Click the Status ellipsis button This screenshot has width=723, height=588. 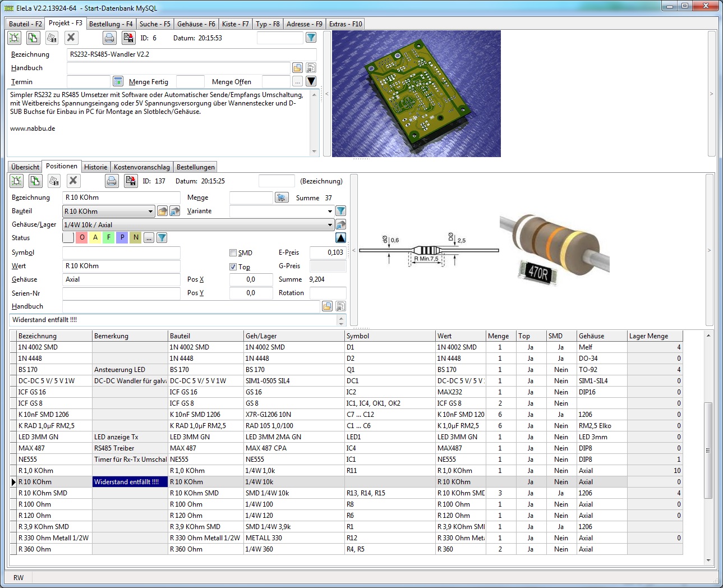149,238
